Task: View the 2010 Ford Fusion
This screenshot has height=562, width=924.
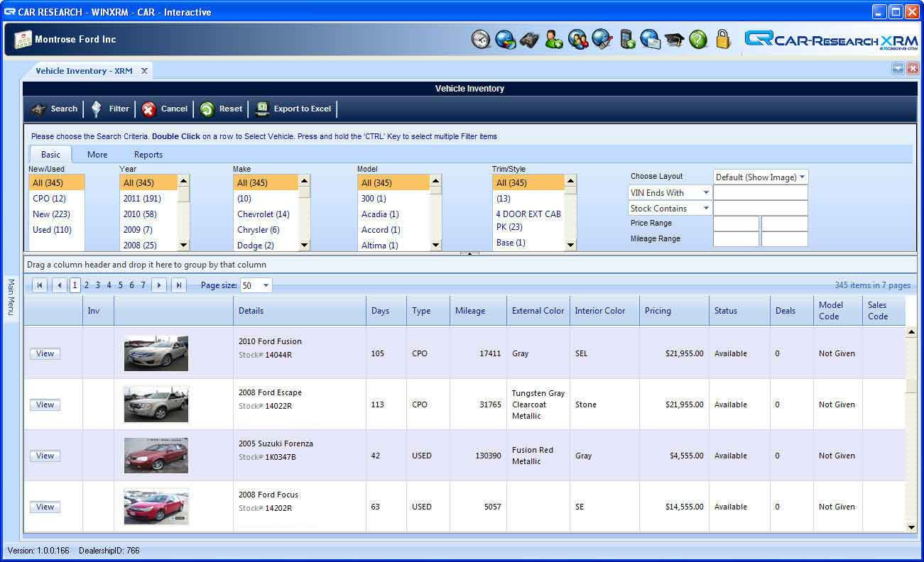Action: [x=45, y=353]
